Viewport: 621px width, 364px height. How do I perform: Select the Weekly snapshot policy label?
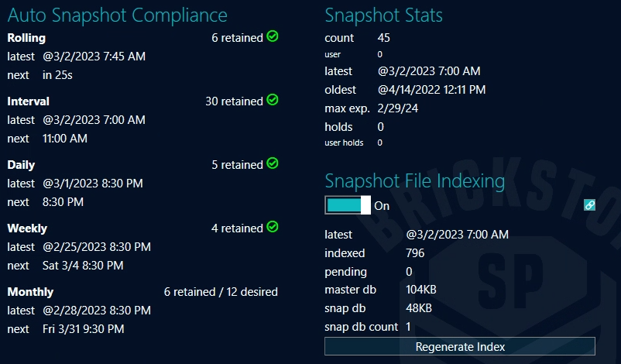coord(27,228)
